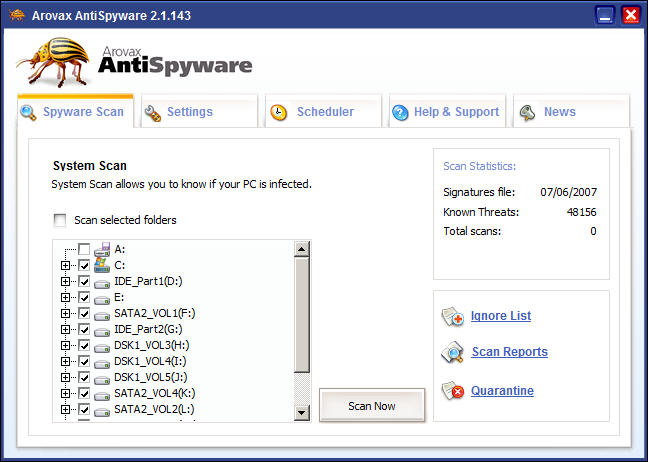Expand the DSK1_VOL3(H:) tree node
The image size is (648, 462).
[x=65, y=345]
